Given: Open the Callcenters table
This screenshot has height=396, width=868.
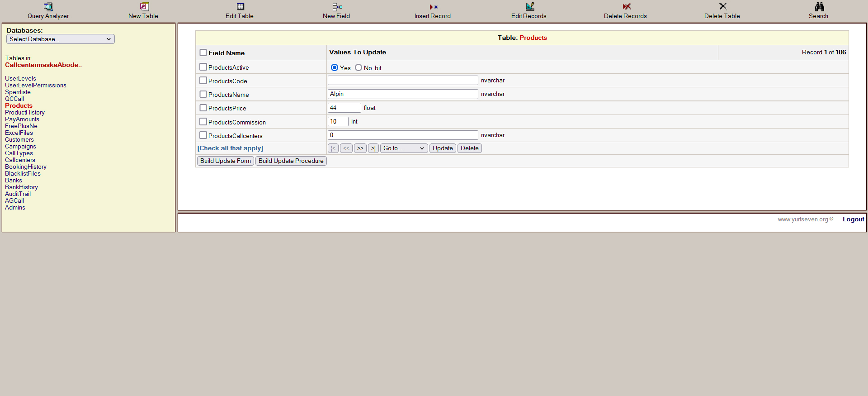Looking at the screenshot, I should [x=20, y=160].
